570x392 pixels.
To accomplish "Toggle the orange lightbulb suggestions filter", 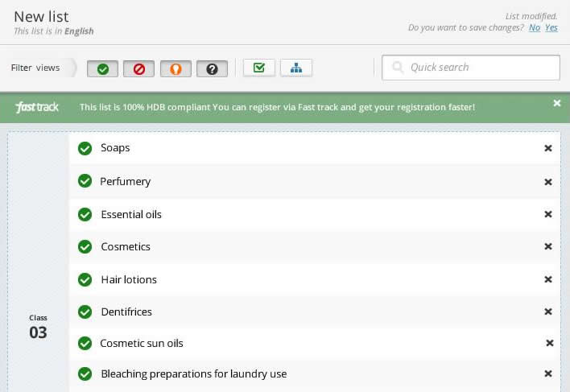I will 176,68.
